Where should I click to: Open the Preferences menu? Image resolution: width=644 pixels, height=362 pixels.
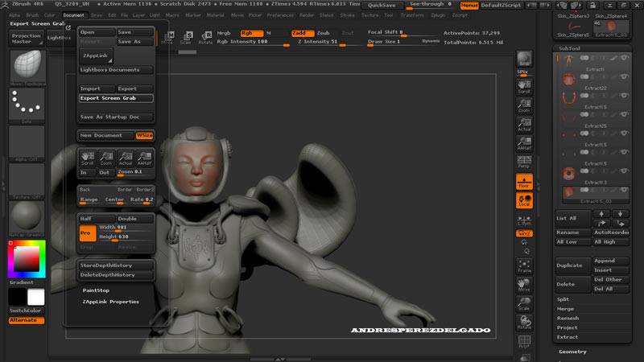tap(280, 15)
